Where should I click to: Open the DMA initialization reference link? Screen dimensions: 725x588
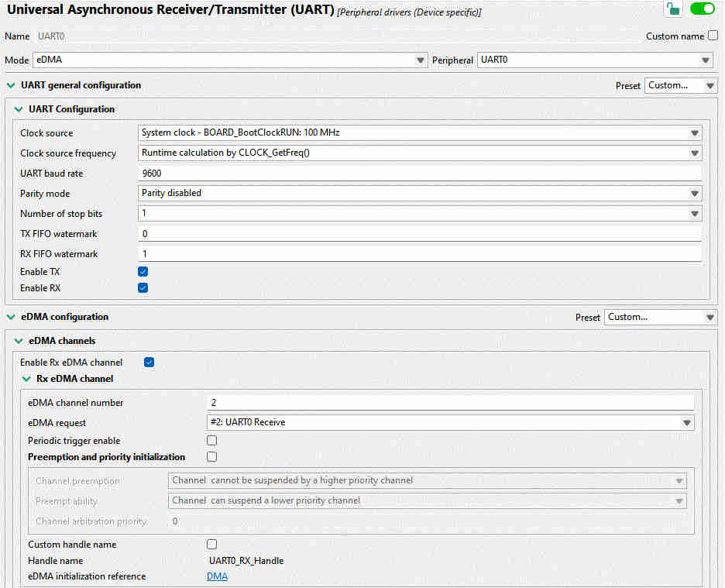point(217,576)
